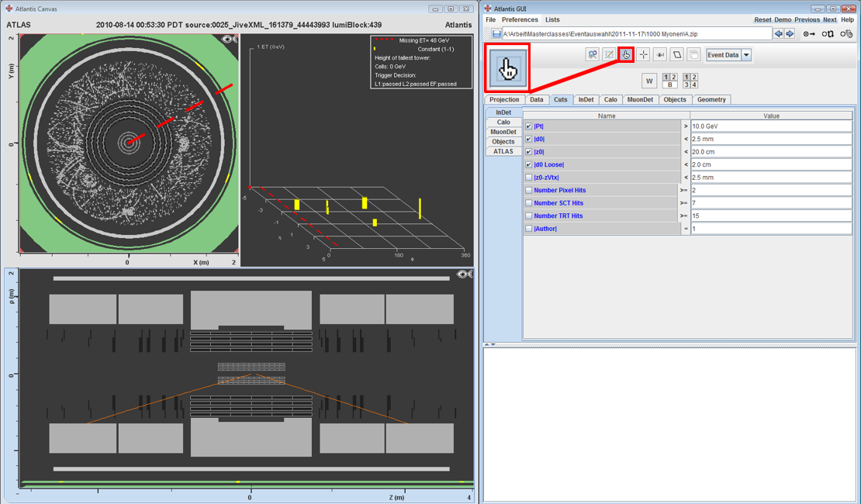Click the save disk icon beside file path
This screenshot has height=504, width=861.
(496, 34)
